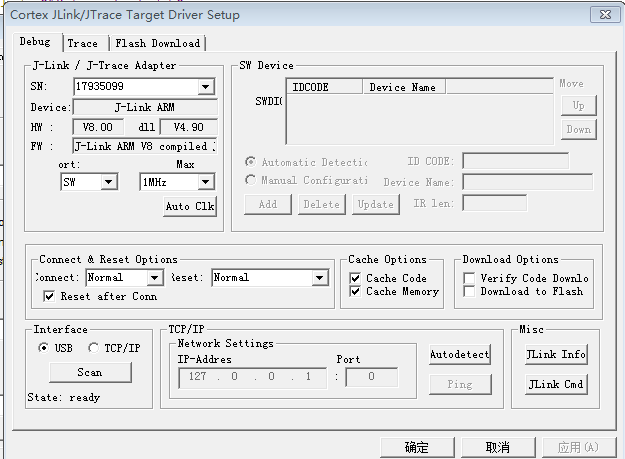Open JLink Info

click(556, 354)
